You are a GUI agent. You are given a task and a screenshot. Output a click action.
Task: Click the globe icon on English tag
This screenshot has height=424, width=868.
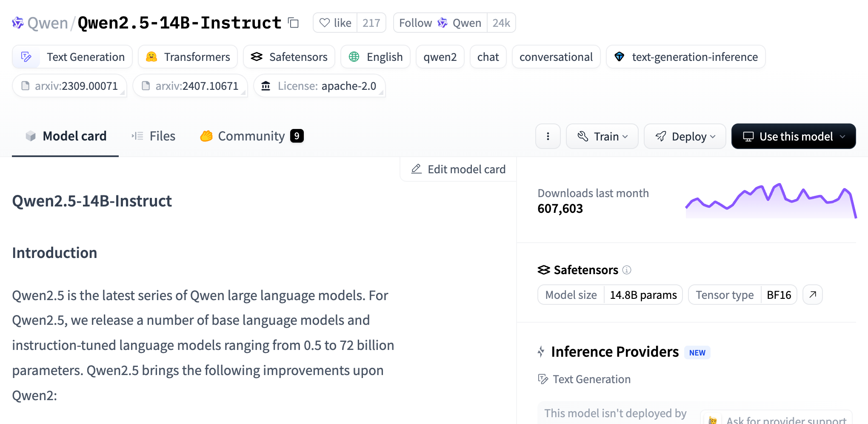(x=354, y=57)
